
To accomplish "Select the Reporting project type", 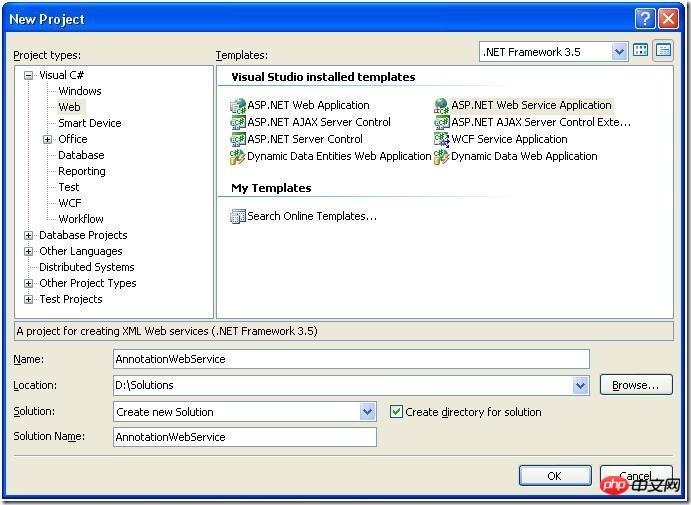I will coord(82,171).
